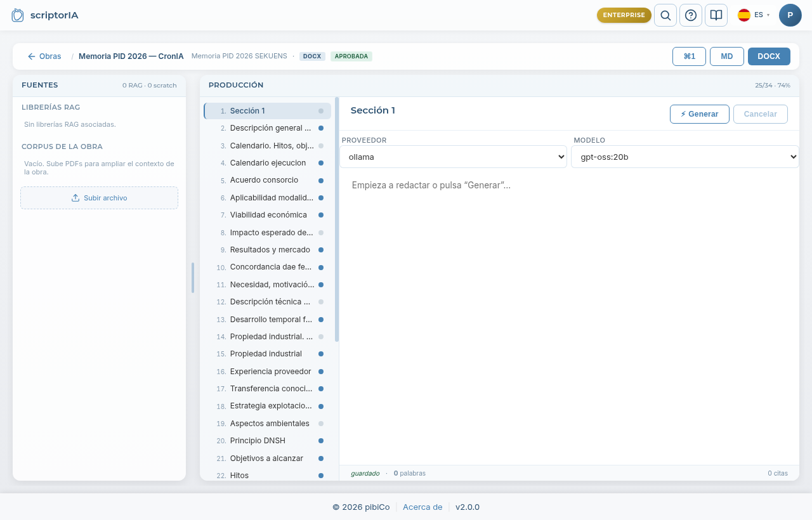The height and width of the screenshot is (520, 812).
Task: Click the section list scrollbar
Action: 337,219
